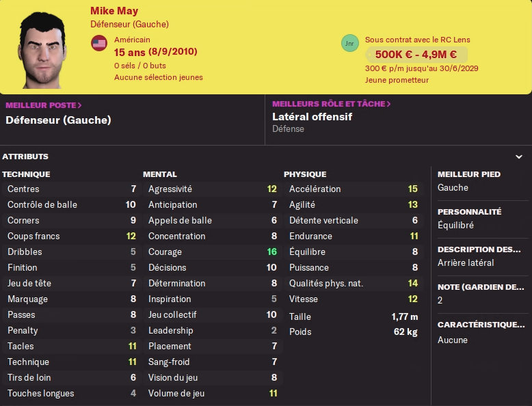Screen dimensions: 532x406
Task: Click the Meilleur Pied Gauche entry
Action: point(453,187)
